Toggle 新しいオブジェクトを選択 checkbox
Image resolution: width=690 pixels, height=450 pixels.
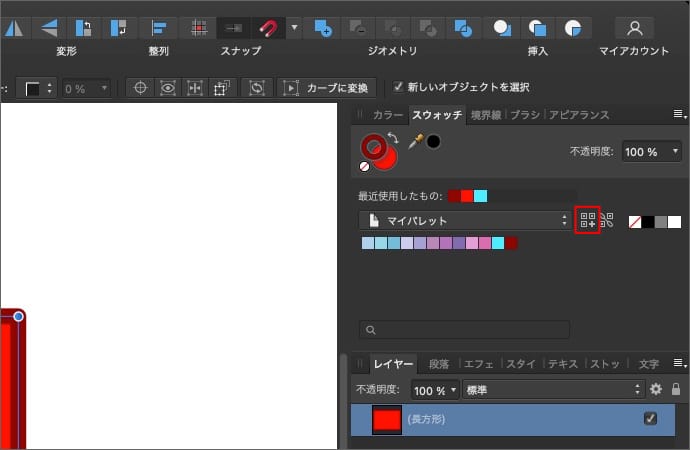400,87
